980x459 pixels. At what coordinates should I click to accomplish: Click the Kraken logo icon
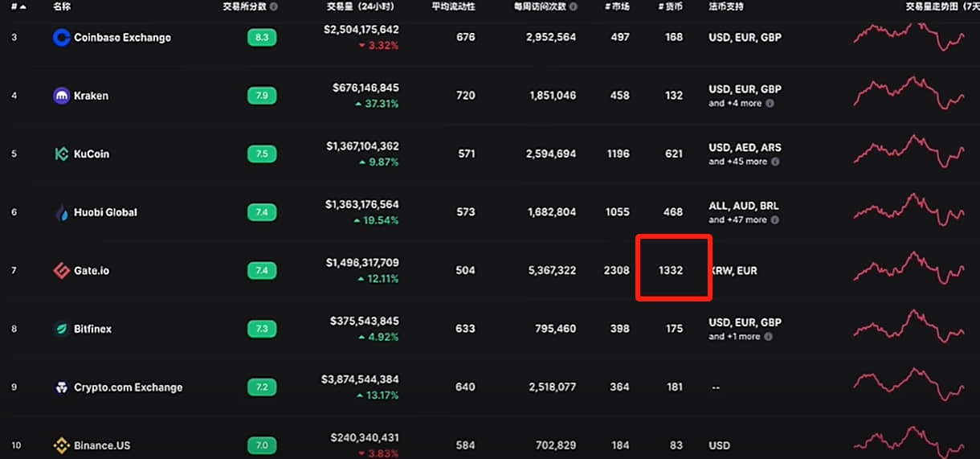click(61, 96)
